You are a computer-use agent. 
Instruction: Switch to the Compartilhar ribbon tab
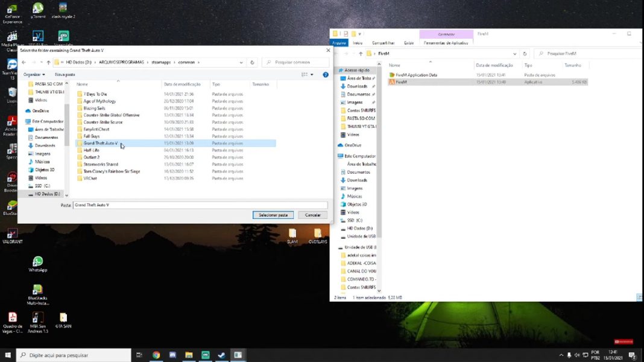[x=383, y=43]
